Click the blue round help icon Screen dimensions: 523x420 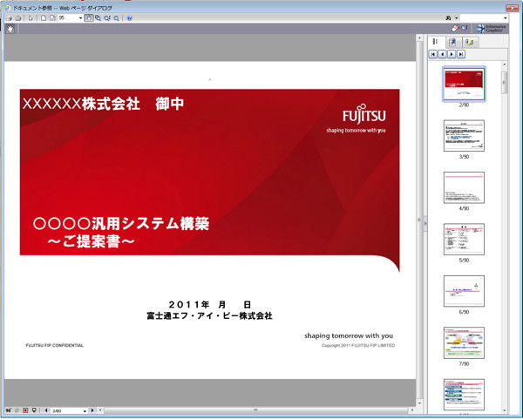tap(129, 18)
